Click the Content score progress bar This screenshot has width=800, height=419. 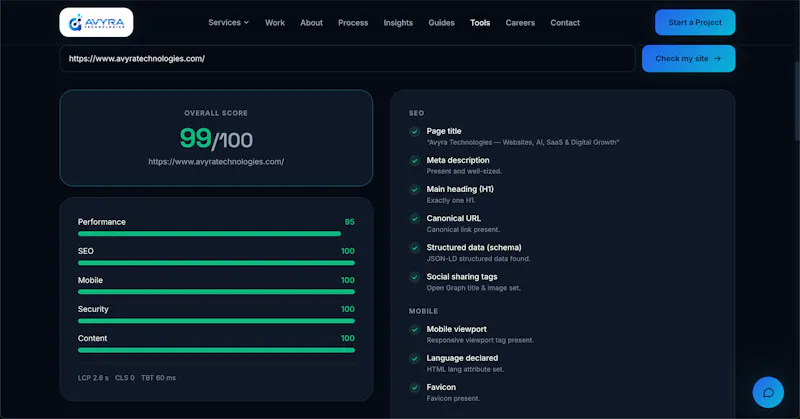click(216, 350)
